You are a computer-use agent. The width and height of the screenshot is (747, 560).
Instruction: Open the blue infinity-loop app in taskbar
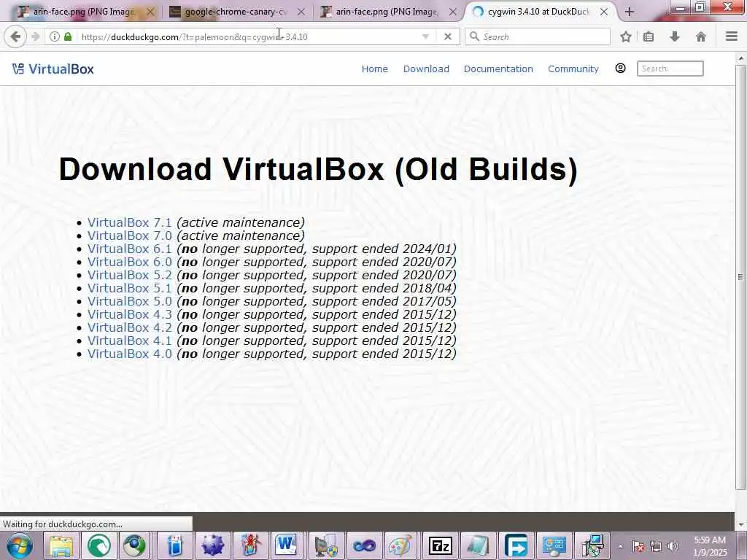pos(364,545)
